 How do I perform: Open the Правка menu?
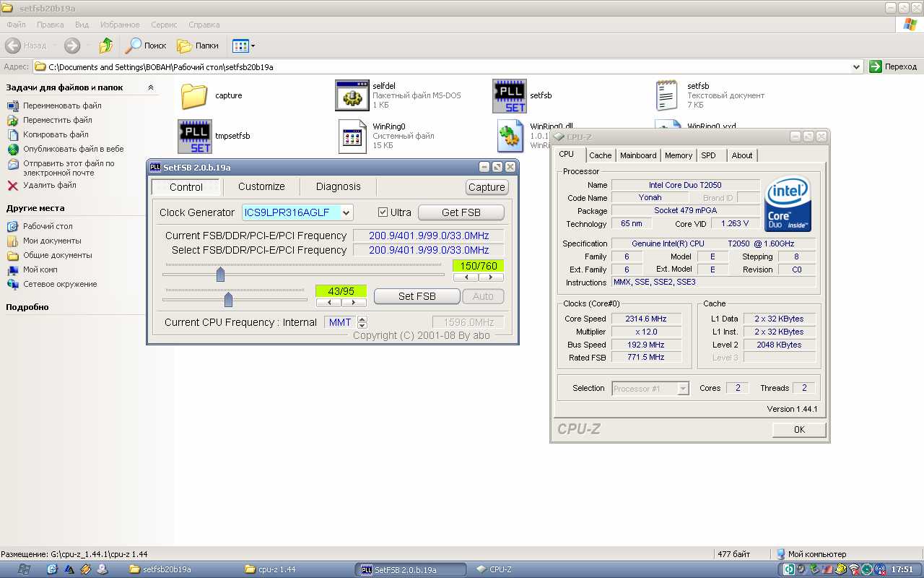51,25
